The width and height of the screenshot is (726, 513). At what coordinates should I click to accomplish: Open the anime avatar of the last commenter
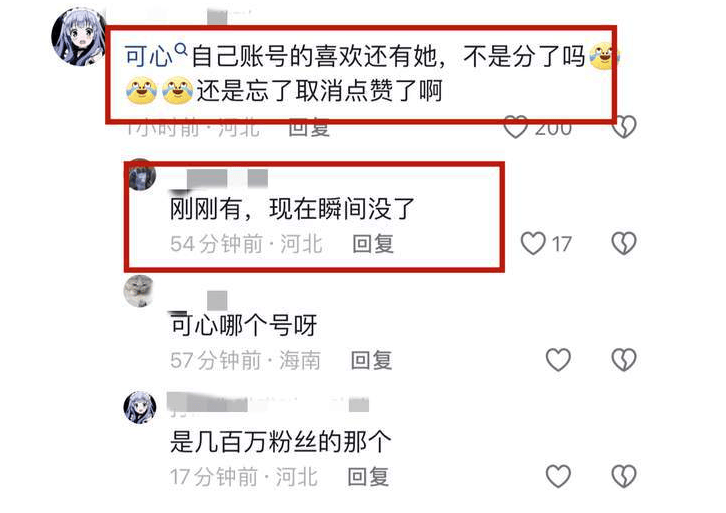[x=139, y=407]
